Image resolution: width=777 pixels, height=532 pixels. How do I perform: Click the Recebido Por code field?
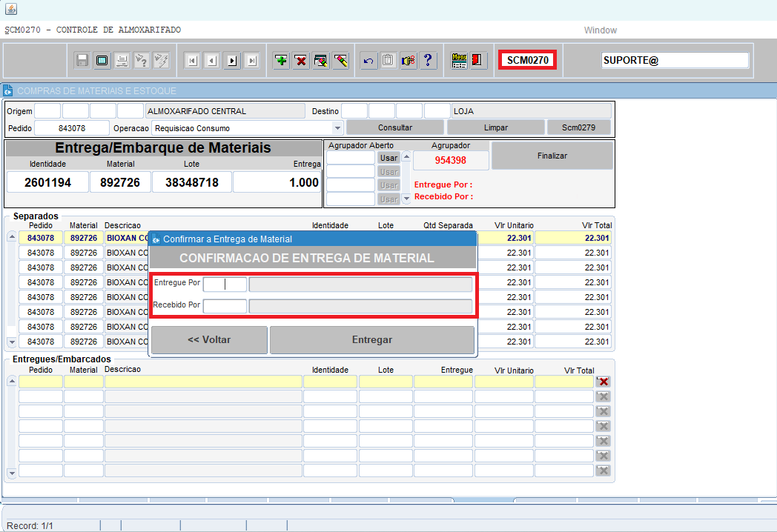point(225,306)
